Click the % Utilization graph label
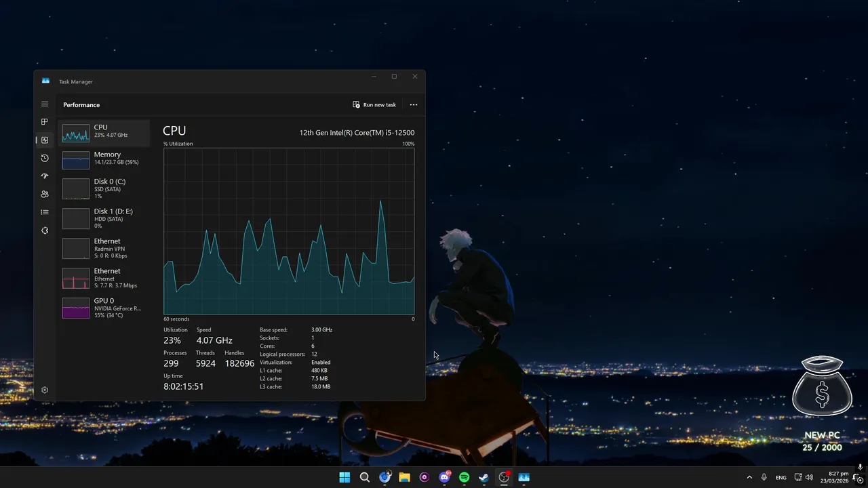 coord(178,144)
